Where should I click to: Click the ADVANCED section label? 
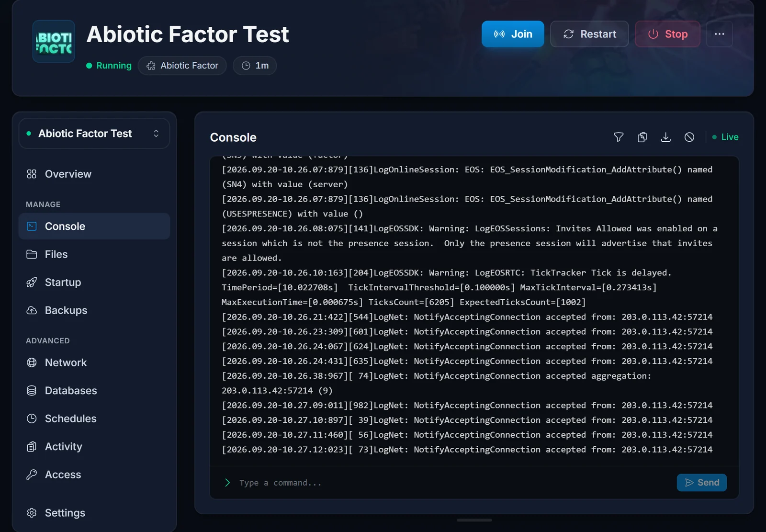[x=48, y=341]
